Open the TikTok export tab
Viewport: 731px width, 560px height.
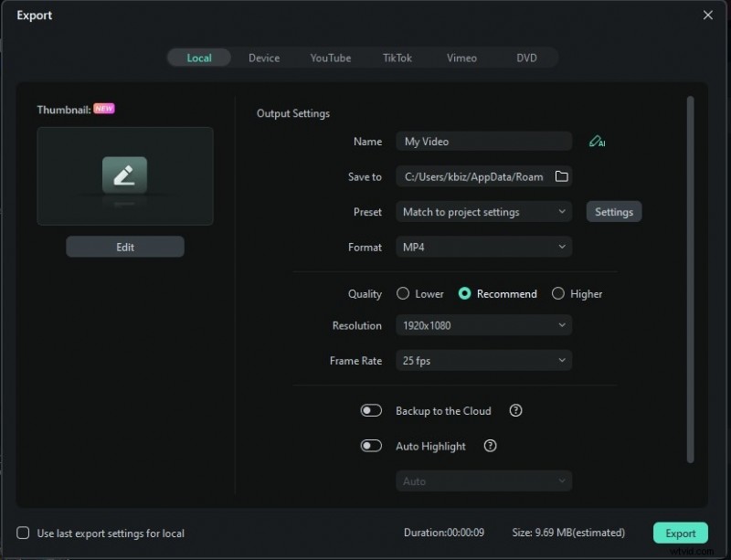click(397, 57)
